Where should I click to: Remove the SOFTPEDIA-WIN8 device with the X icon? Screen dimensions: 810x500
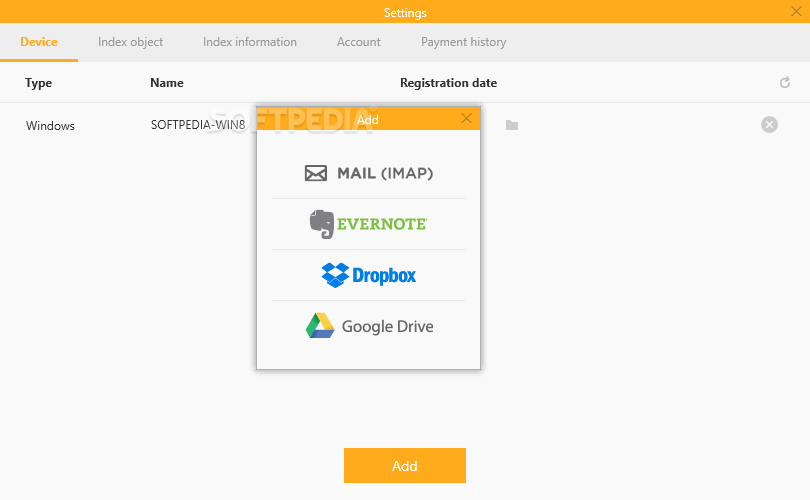769,124
